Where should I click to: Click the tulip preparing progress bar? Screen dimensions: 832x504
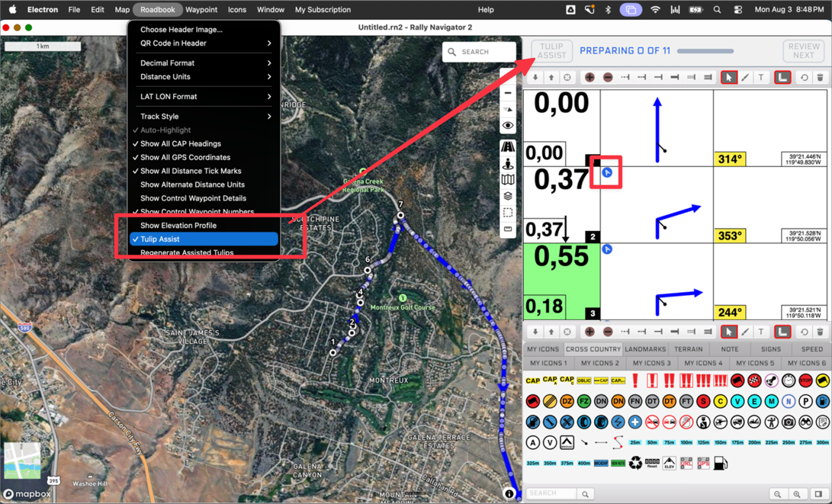(705, 51)
